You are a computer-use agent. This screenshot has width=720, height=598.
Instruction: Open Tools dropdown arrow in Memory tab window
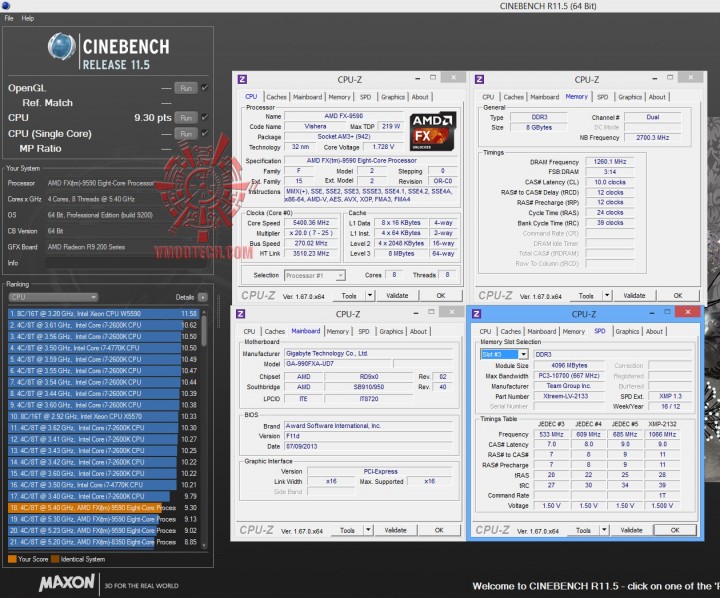pos(607,295)
